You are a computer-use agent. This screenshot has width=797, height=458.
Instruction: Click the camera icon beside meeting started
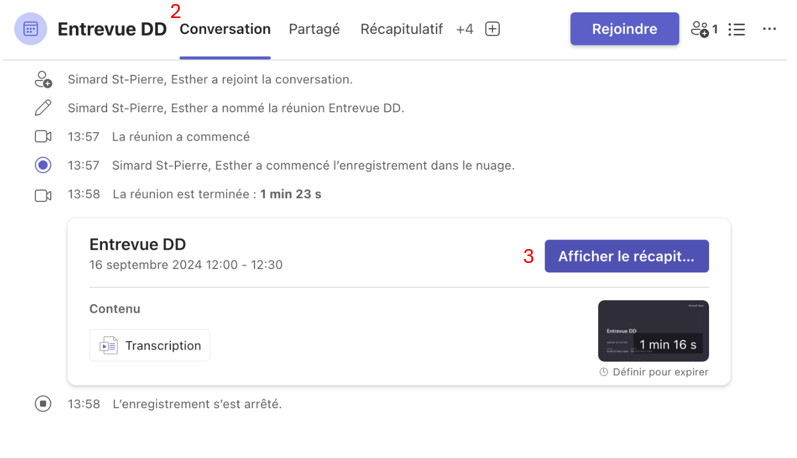pyautogui.click(x=43, y=136)
